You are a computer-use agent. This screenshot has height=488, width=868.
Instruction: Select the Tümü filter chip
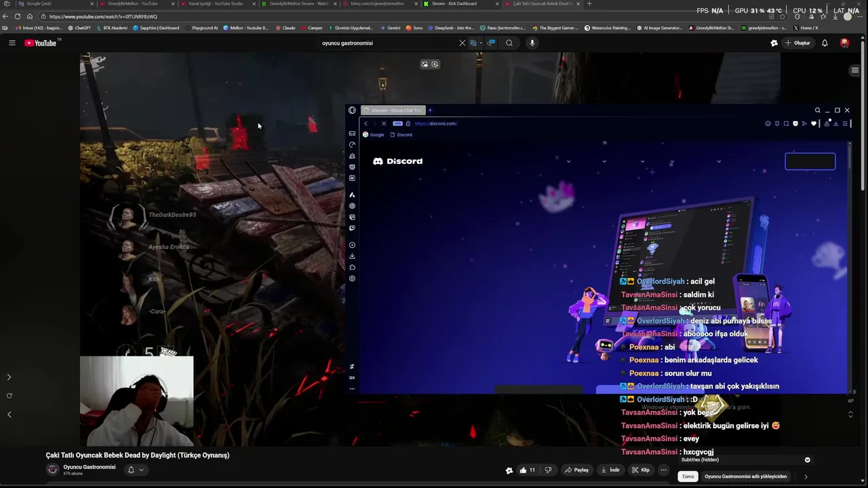click(688, 476)
